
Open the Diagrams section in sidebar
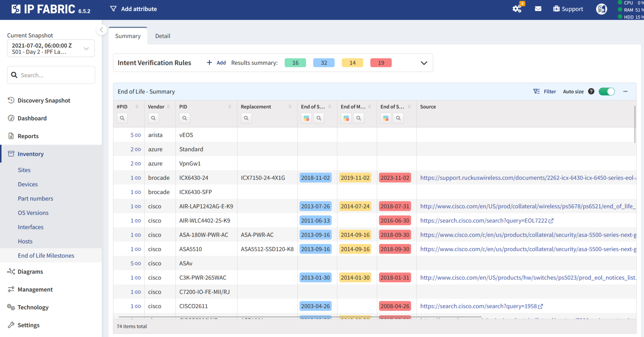31,271
